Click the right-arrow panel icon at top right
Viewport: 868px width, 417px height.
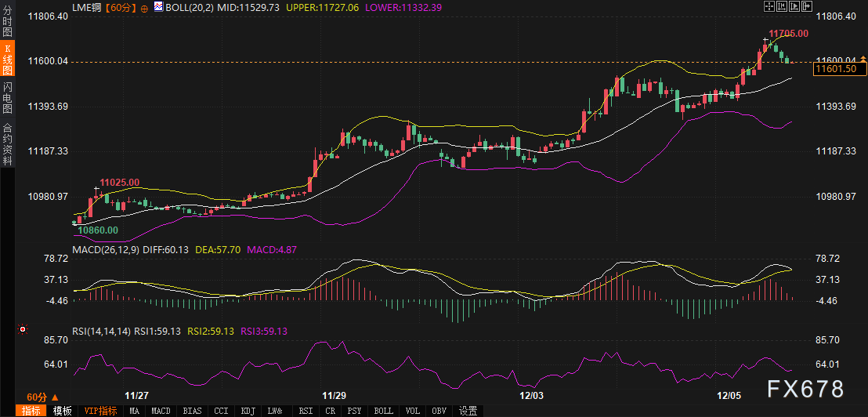(805, 7)
